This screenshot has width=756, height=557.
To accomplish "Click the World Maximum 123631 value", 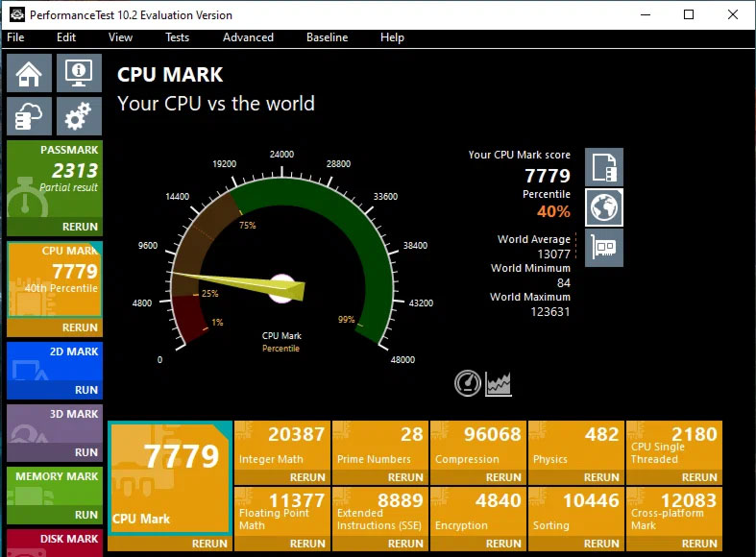I will pos(550,312).
